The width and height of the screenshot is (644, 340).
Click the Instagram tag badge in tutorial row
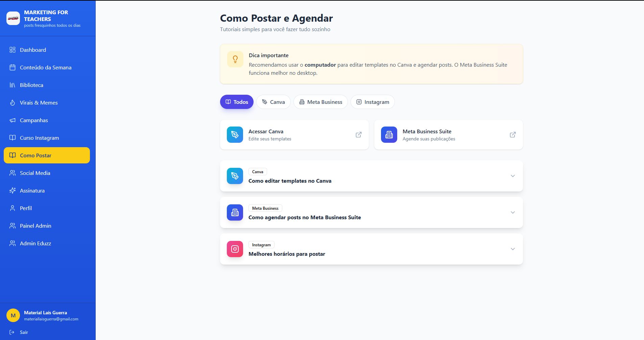coord(261,245)
